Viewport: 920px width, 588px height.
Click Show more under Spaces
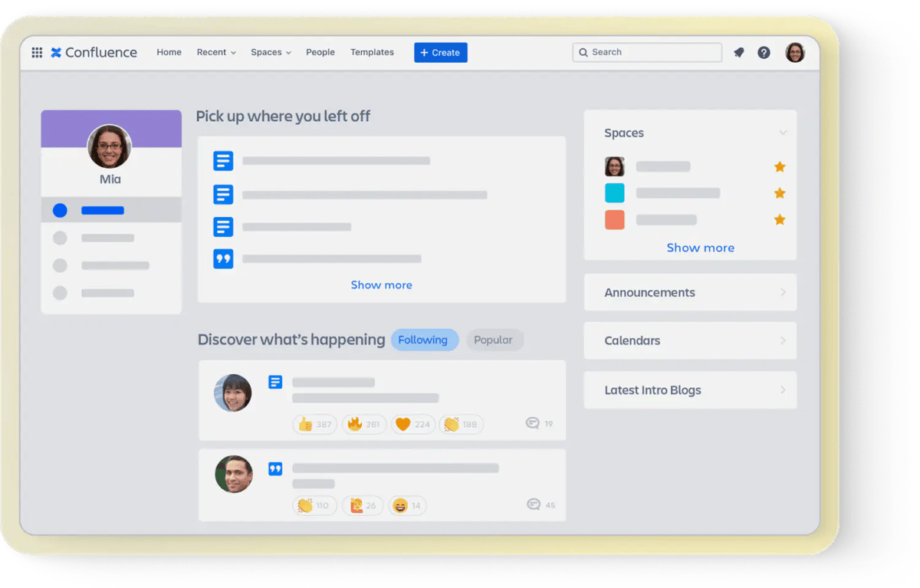[x=700, y=248]
